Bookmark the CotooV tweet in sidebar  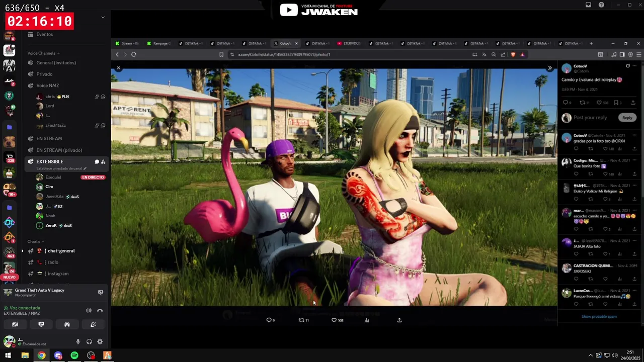(x=616, y=103)
